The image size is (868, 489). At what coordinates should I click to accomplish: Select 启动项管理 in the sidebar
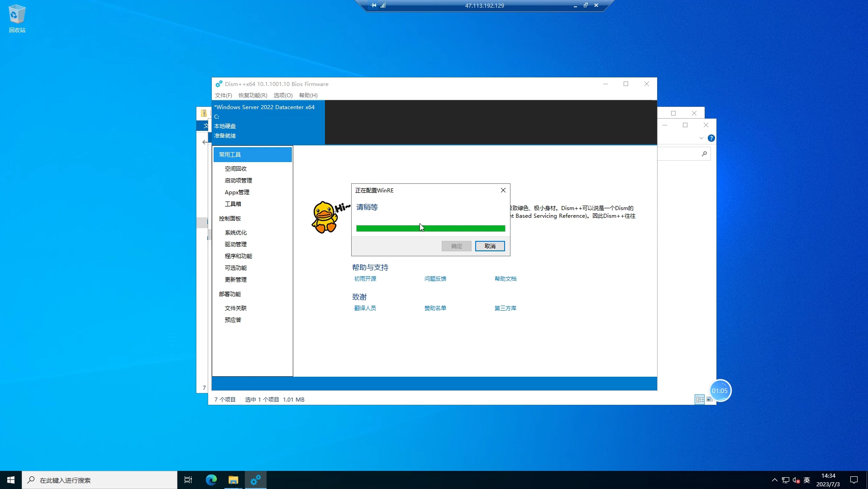click(x=238, y=181)
